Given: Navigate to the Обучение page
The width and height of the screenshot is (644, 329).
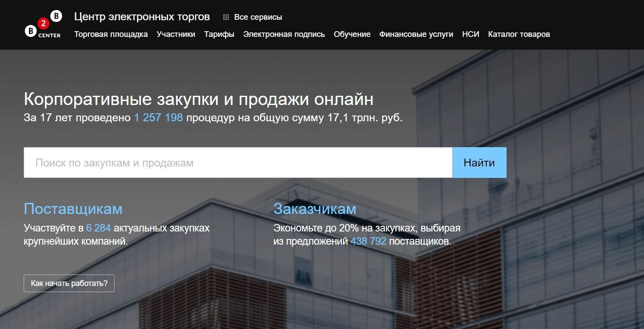Looking at the screenshot, I should click(x=352, y=34).
